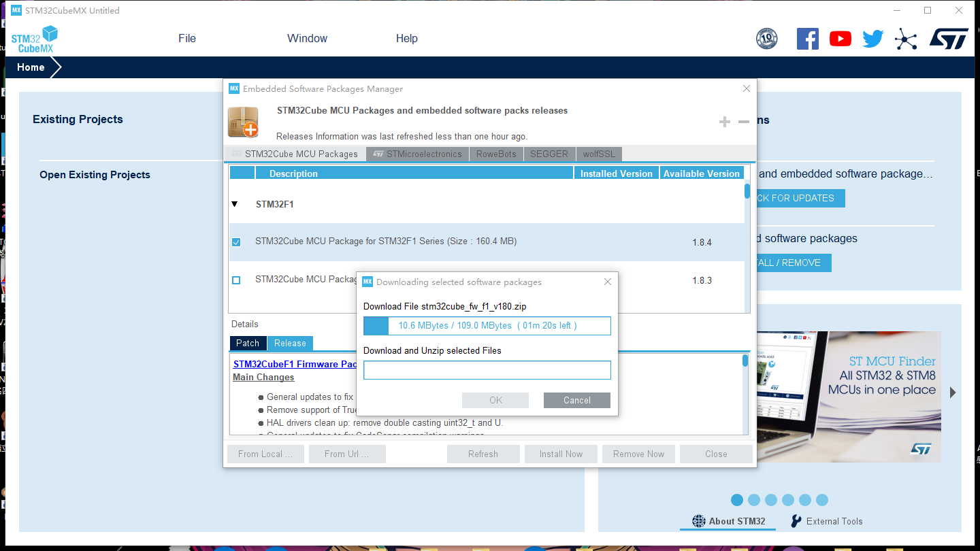Click the download file progress bar

coord(487,326)
